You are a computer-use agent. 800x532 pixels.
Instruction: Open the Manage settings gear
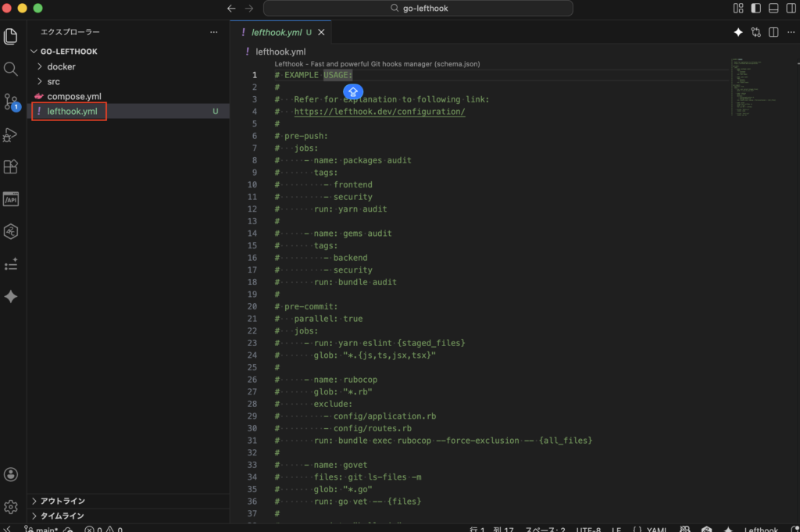11,507
